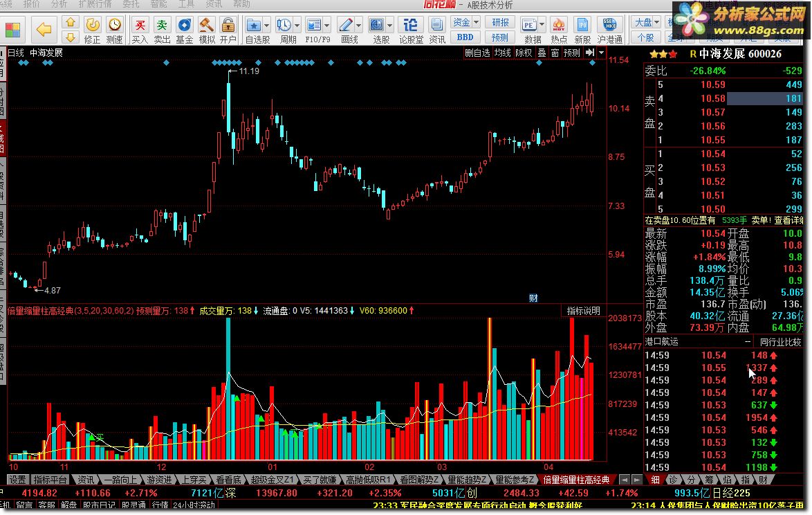This screenshot has height=515, width=812.
Task: Expand the chart header dropdown arrow
Action: pos(601,53)
